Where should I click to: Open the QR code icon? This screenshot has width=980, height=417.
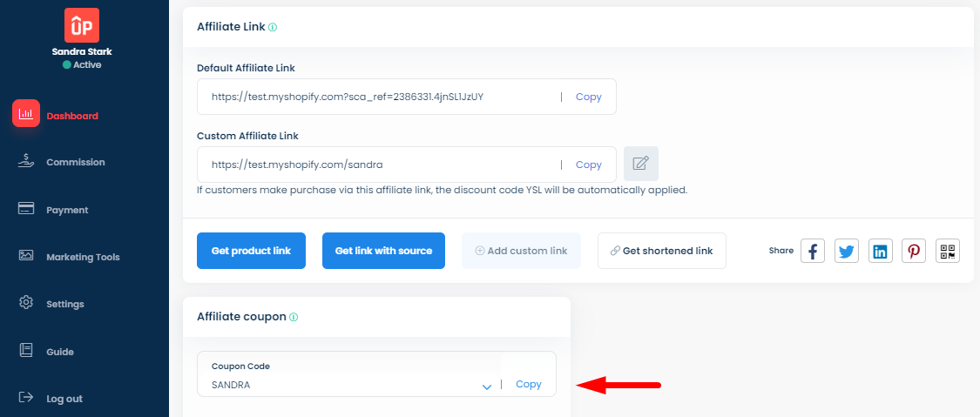[x=948, y=252]
